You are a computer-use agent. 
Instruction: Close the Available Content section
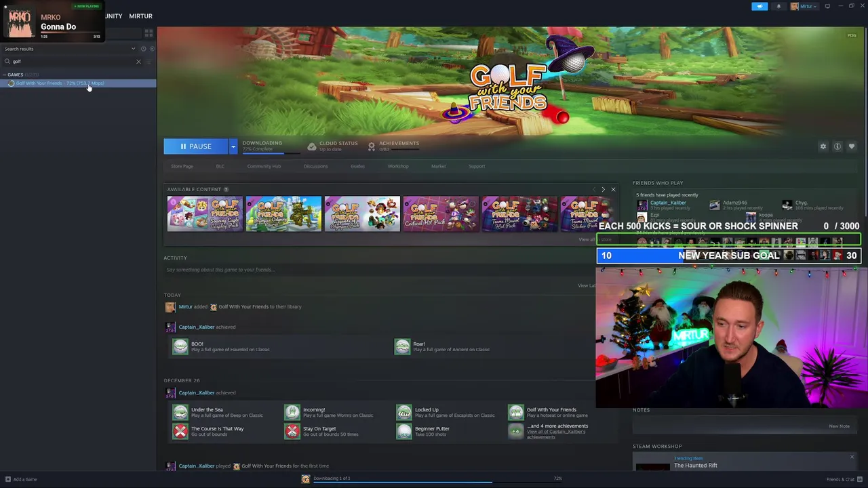click(x=613, y=189)
